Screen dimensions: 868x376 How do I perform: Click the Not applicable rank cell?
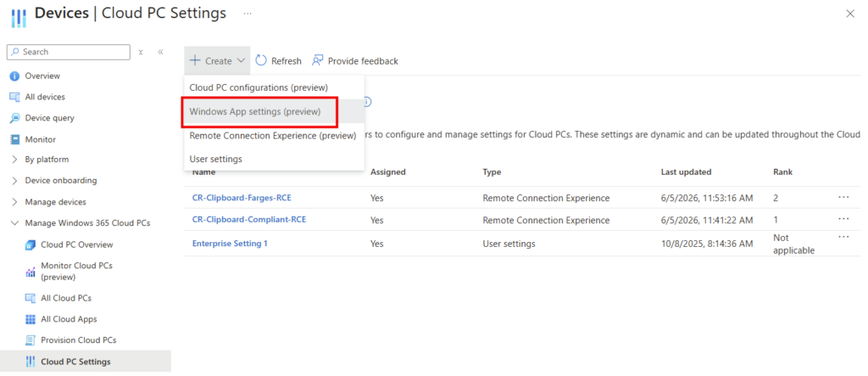[x=793, y=244]
